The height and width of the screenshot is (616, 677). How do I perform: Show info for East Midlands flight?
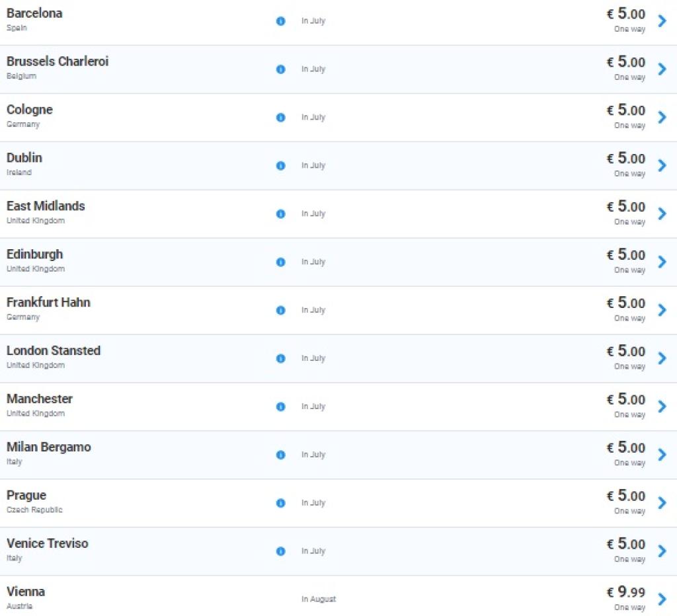[x=280, y=214]
